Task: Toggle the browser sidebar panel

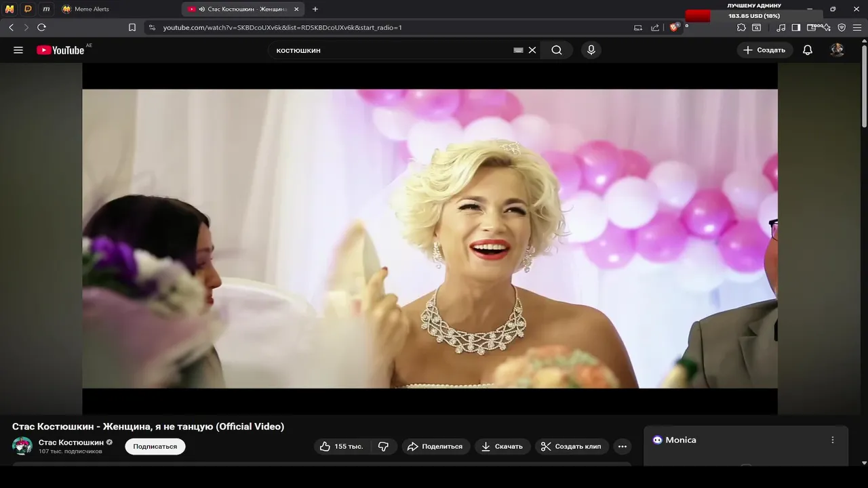Action: click(x=796, y=28)
